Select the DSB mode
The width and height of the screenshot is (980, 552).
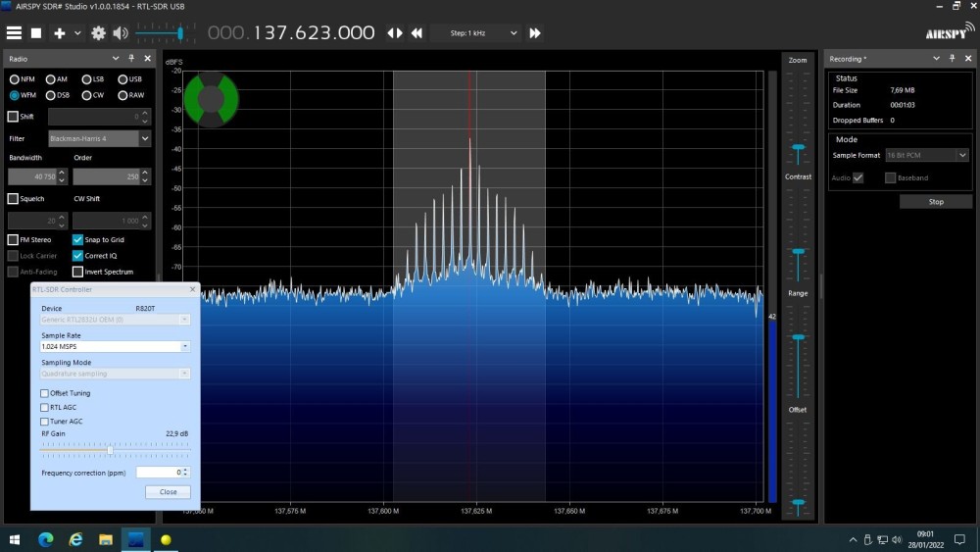(x=50, y=95)
